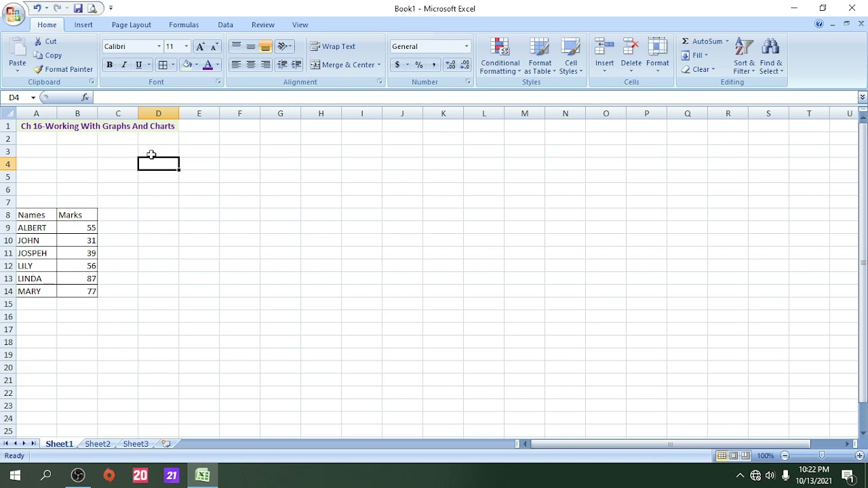The height and width of the screenshot is (488, 868).
Task: Click the Office Button orb
Action: 13,14
